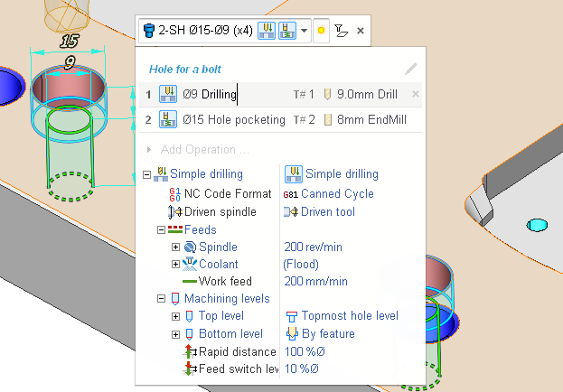Open the operations dropdown arrow in header
563x392 pixels.
coord(305,31)
